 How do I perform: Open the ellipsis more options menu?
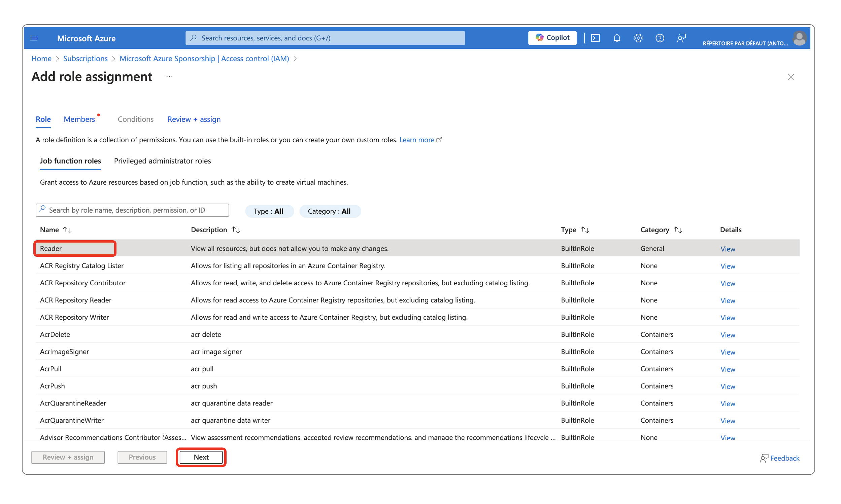click(169, 77)
